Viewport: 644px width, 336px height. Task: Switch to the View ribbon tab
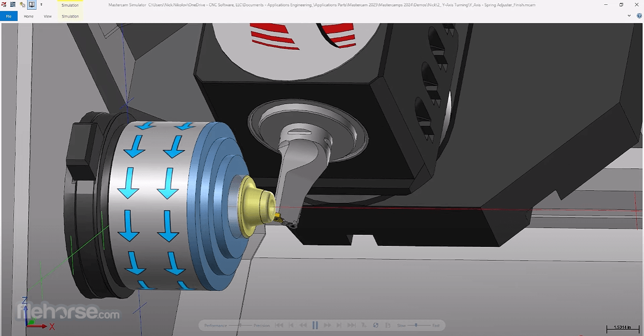47,16
